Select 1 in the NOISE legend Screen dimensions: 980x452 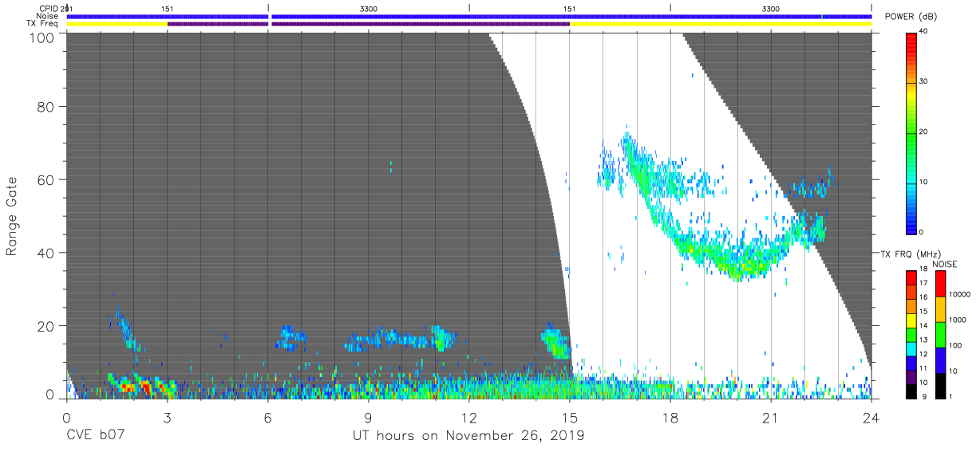click(x=952, y=396)
